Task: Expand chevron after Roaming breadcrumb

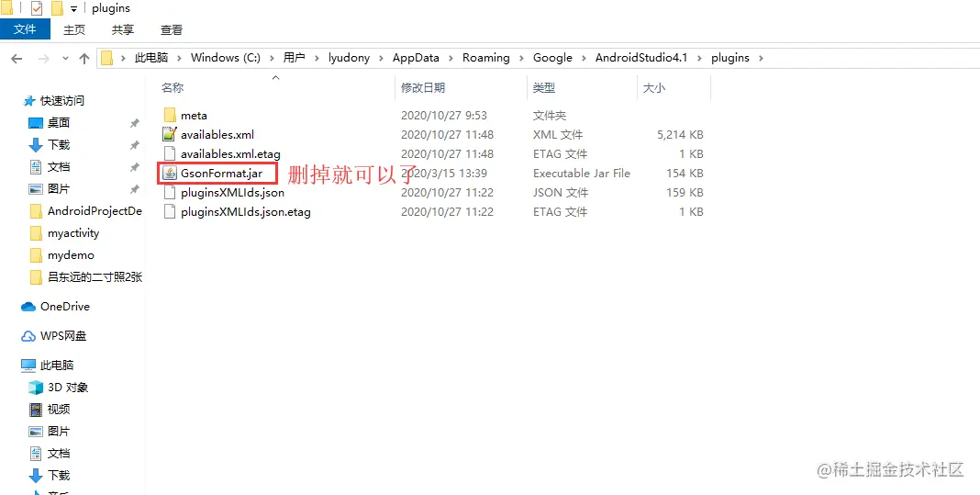Action: (521, 58)
